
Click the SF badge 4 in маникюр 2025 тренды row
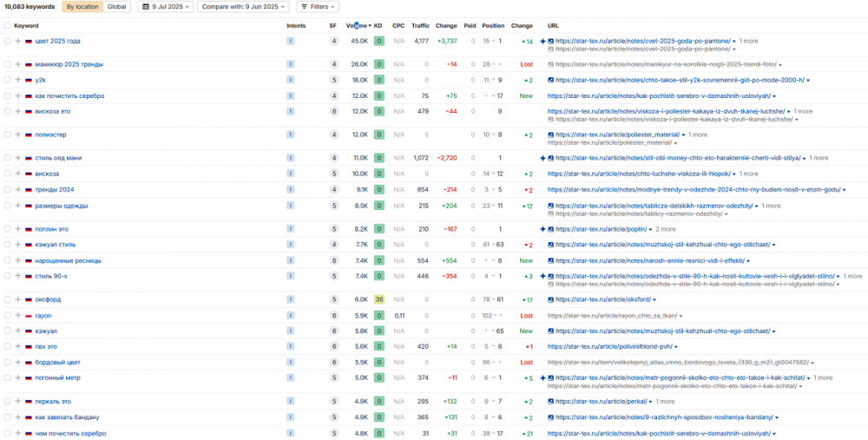[333, 64]
